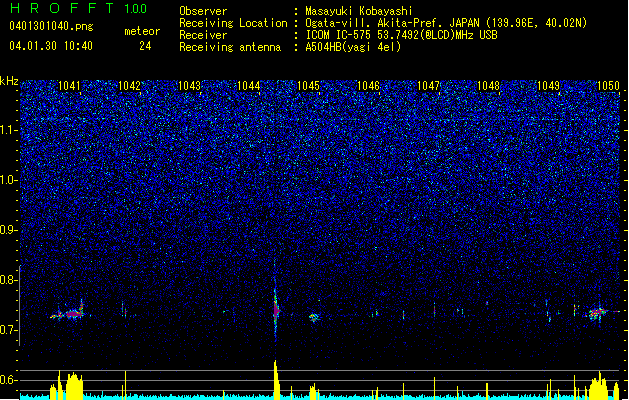Click the 1044 time marker
This screenshot has height=400, width=629.
click(x=249, y=85)
